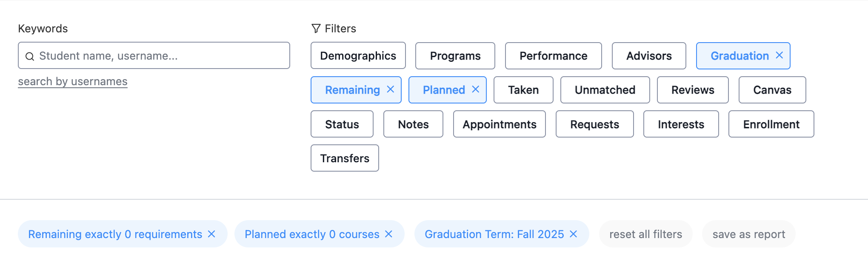Click X icon on Planned filter button

pos(475,89)
